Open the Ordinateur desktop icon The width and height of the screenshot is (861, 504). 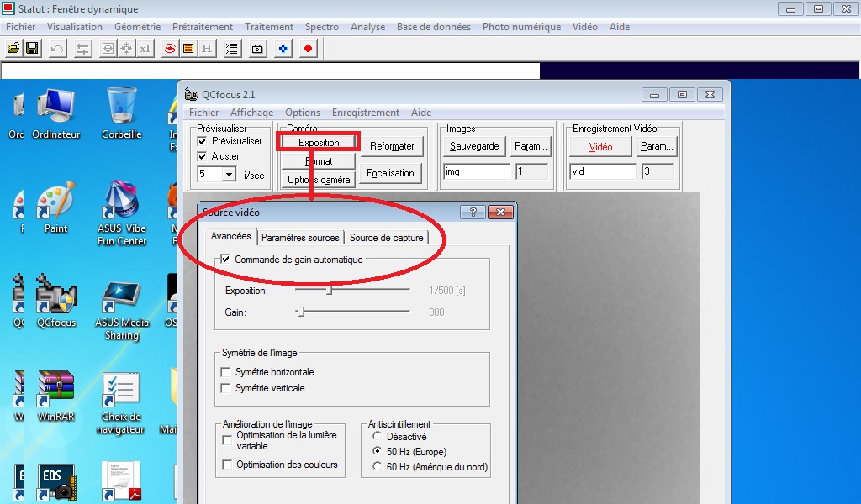[x=55, y=113]
